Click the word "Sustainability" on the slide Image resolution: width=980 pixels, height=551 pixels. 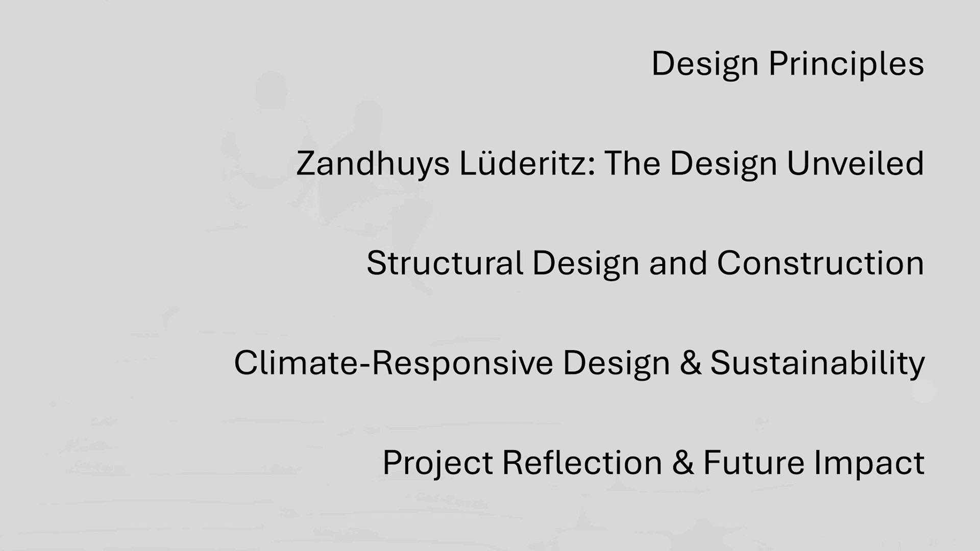click(x=817, y=363)
